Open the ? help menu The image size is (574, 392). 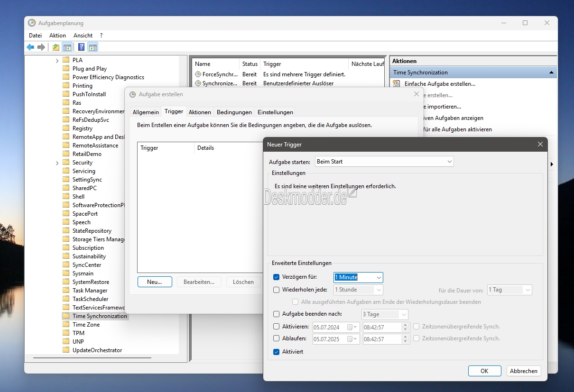click(101, 36)
